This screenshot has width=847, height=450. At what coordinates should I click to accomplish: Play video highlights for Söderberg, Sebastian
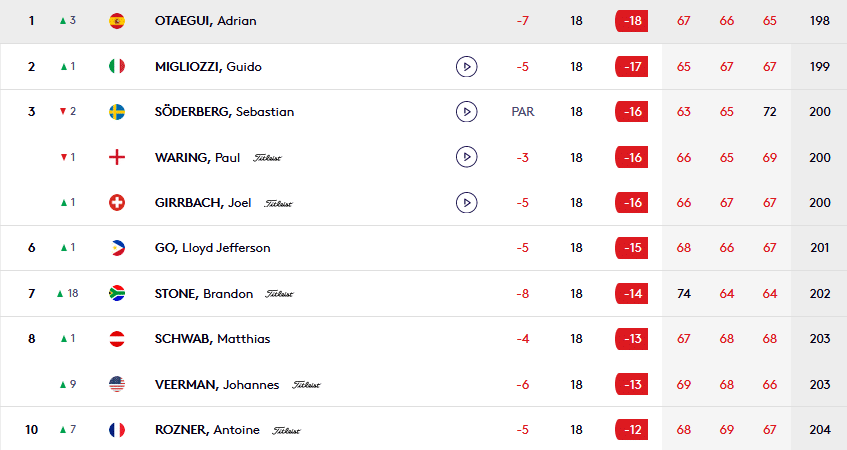point(466,112)
